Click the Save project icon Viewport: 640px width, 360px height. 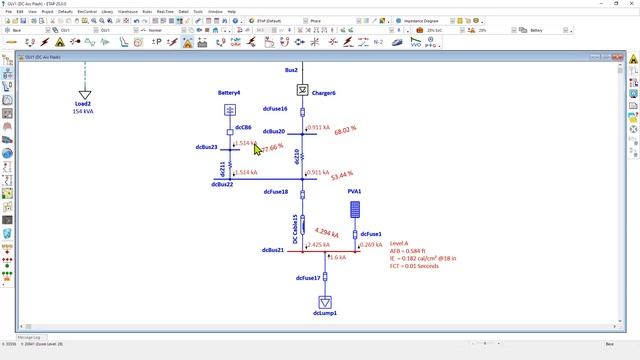[23, 21]
